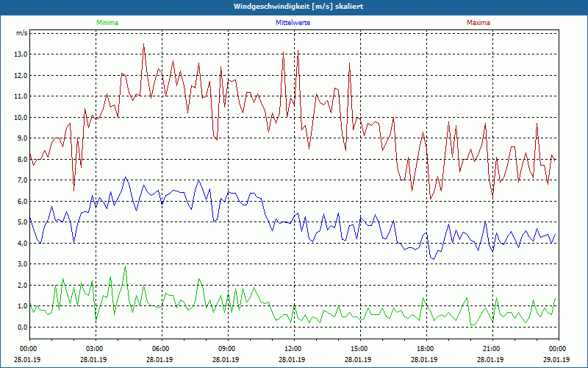Click the 0,0 y-axis value
The width and height of the screenshot is (588, 368).
pos(23,327)
